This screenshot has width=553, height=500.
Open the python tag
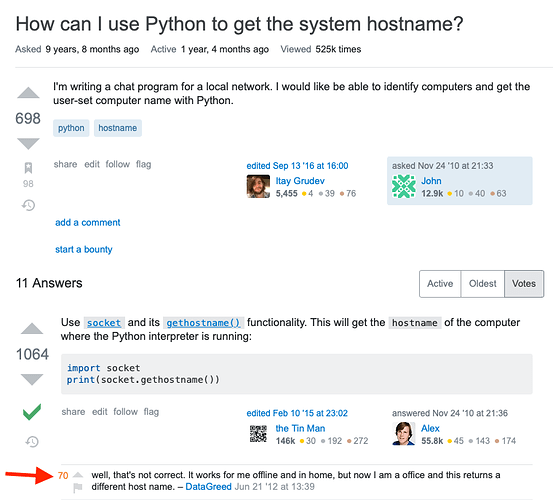click(71, 128)
